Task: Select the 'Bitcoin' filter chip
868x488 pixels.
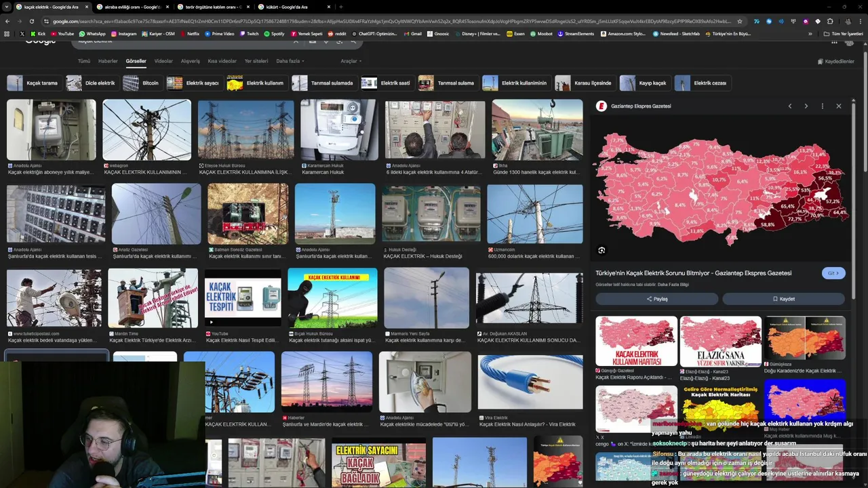Action: pos(142,83)
